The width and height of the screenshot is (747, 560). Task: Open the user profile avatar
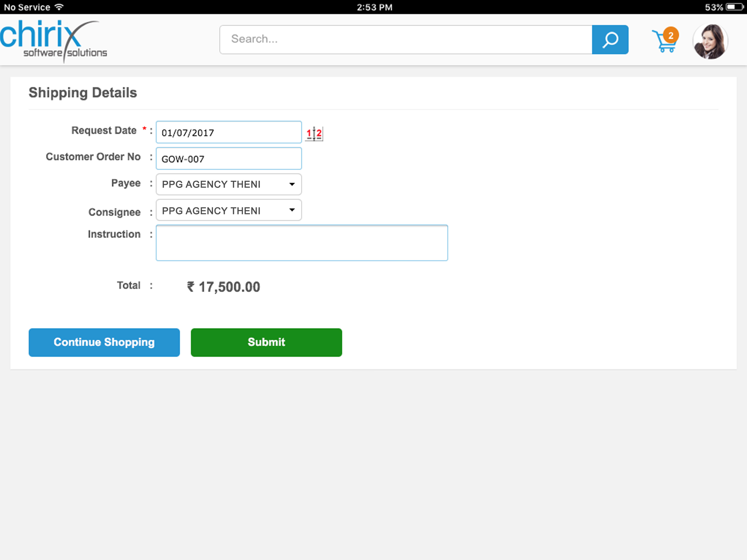710,41
